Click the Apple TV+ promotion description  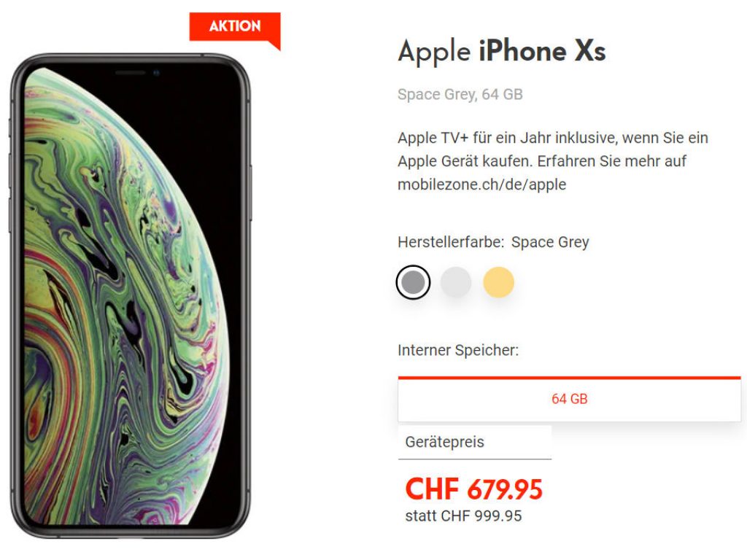pyautogui.click(x=553, y=161)
